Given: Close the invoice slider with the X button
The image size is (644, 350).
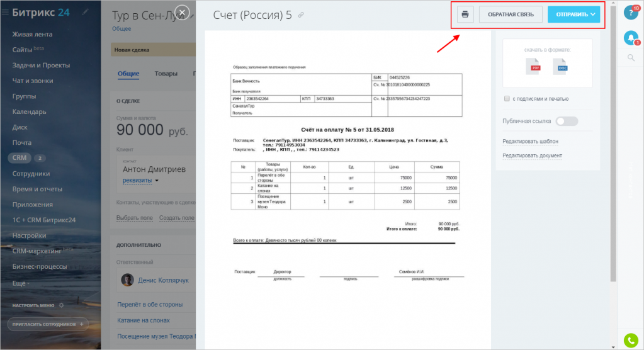Looking at the screenshot, I should tap(182, 13).
